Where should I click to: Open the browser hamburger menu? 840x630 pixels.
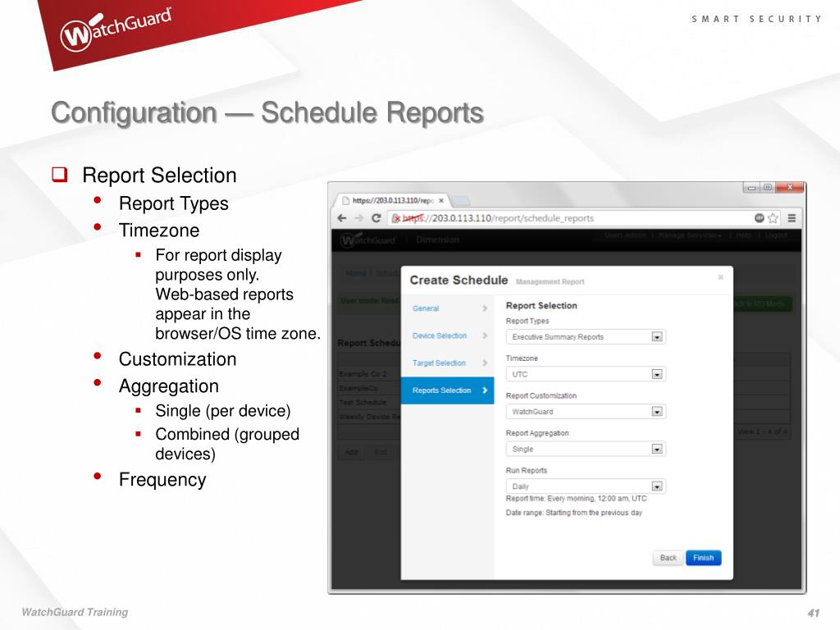(x=792, y=218)
